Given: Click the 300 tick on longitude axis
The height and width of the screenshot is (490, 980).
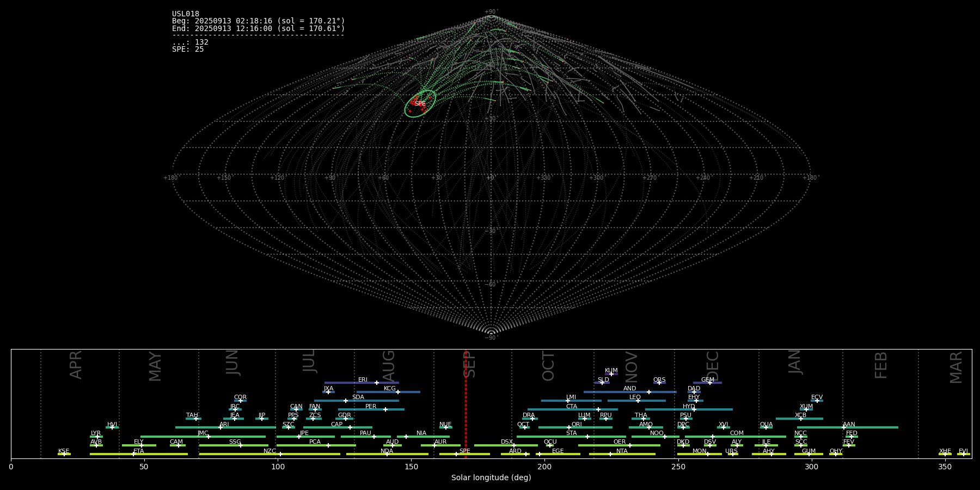Looking at the screenshot, I should click(x=811, y=467).
